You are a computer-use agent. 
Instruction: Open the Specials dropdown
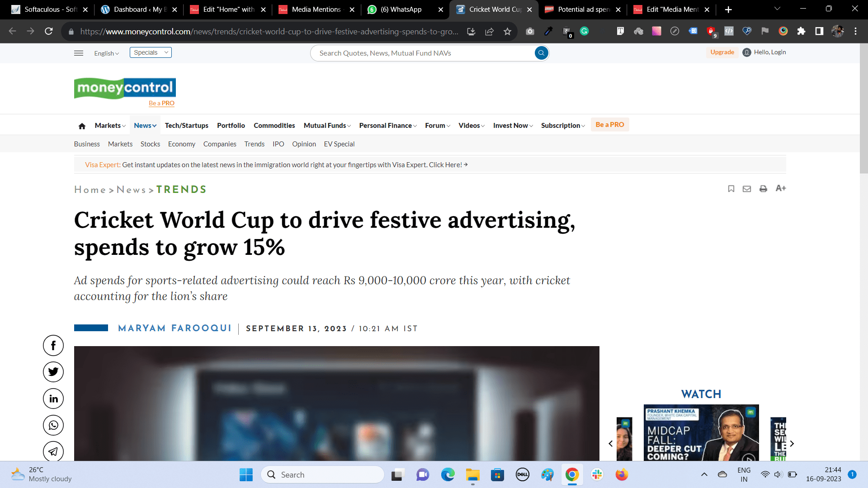151,52
